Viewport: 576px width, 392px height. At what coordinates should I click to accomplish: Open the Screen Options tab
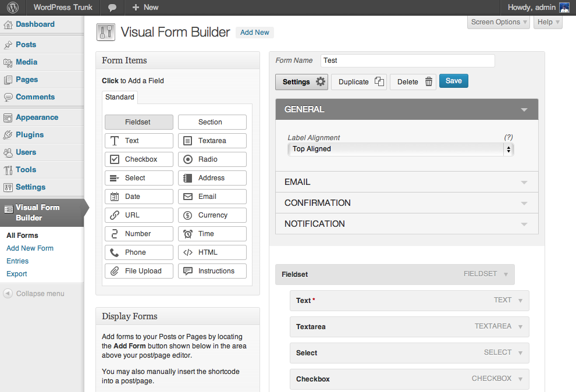(x=498, y=22)
